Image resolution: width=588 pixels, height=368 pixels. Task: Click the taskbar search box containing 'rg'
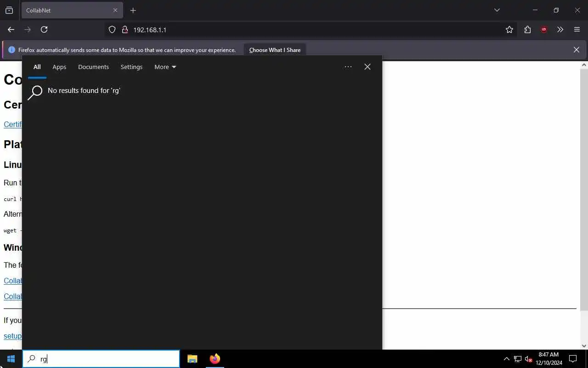coord(101,359)
